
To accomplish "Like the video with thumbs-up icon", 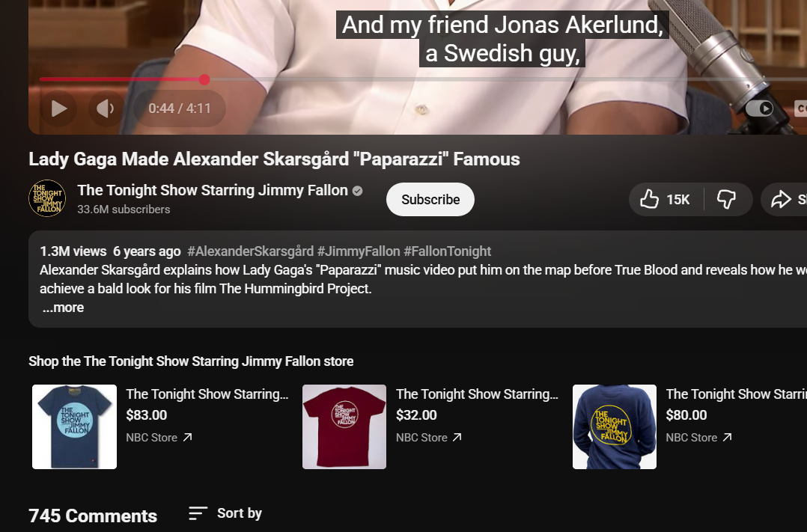I will point(650,199).
